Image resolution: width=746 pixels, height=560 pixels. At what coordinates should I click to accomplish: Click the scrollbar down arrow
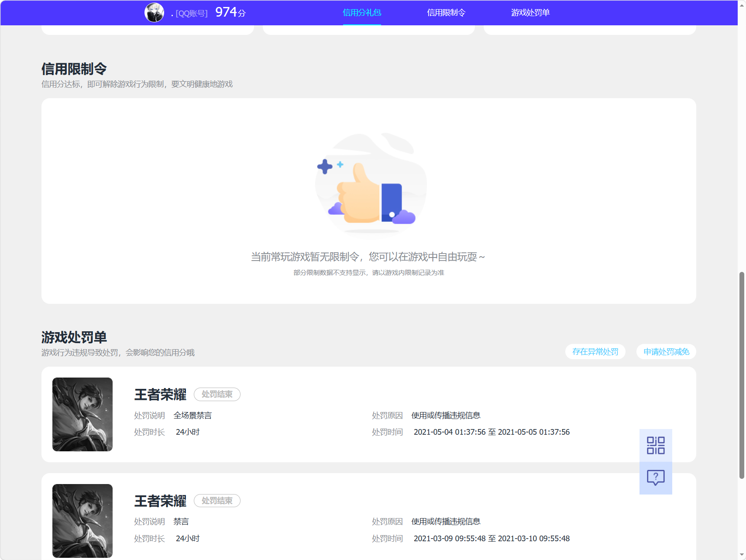point(742,555)
